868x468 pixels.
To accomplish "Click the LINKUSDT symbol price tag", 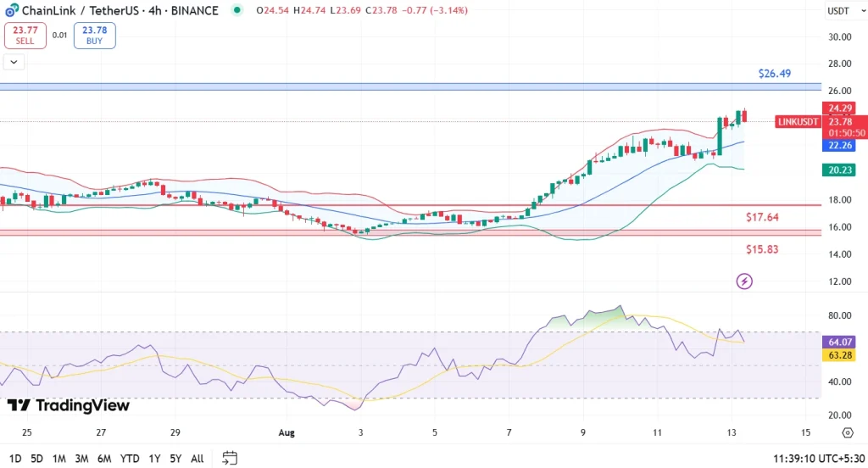I will pos(798,122).
